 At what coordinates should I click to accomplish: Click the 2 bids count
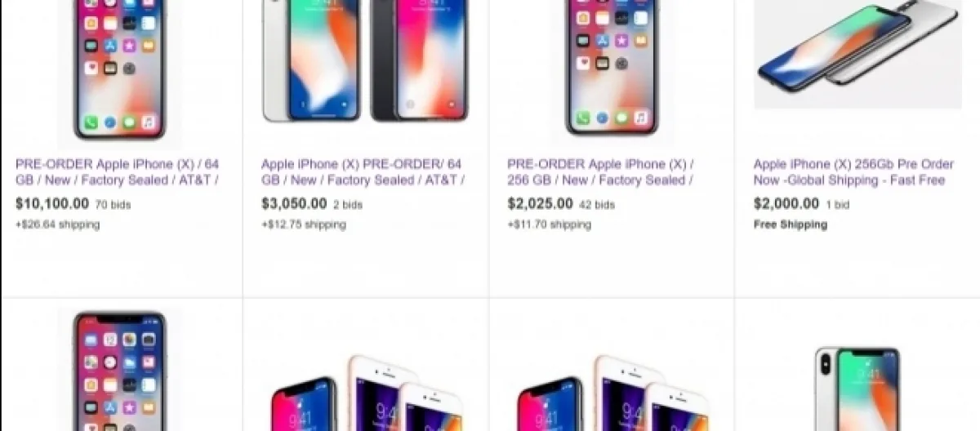[x=348, y=205]
